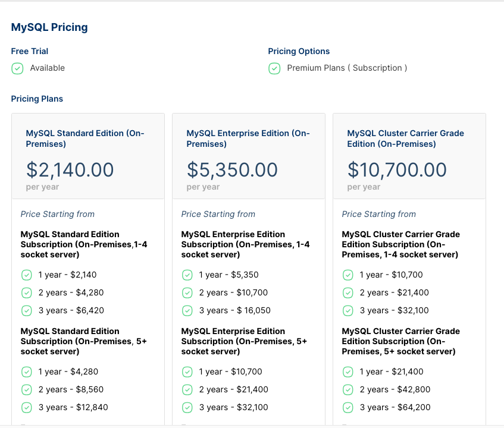
Task: Click check icon next to Enterprise 3 years - $32,100
Action: pyautogui.click(x=187, y=407)
